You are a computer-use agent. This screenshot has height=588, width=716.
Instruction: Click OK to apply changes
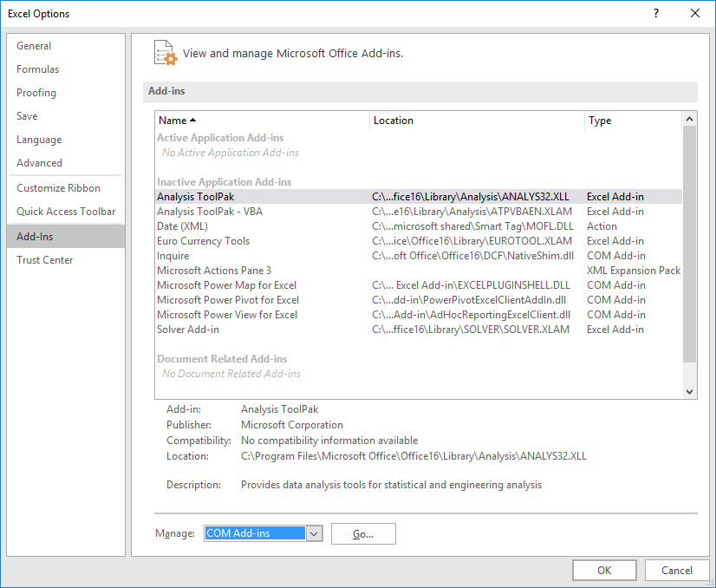pos(604,570)
